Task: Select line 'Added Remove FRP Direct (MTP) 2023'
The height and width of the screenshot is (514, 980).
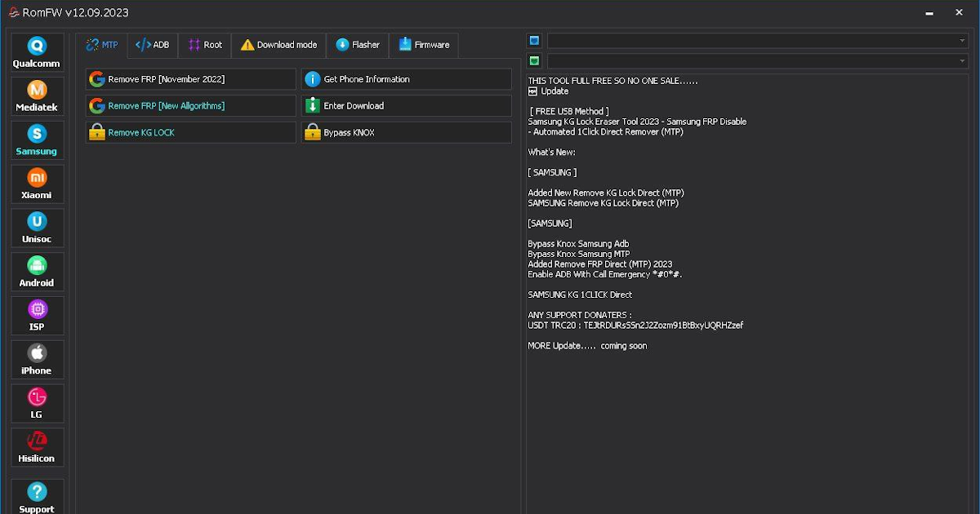Action: point(600,264)
